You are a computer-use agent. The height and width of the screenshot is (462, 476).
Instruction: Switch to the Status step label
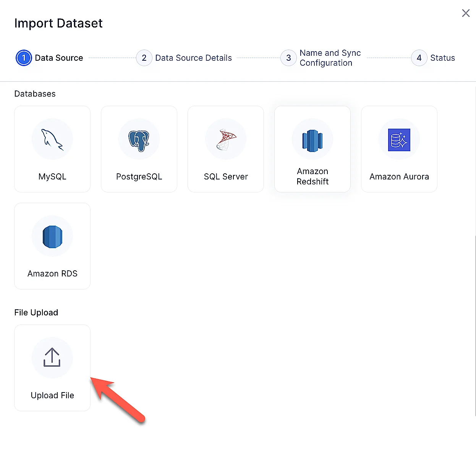442,58
